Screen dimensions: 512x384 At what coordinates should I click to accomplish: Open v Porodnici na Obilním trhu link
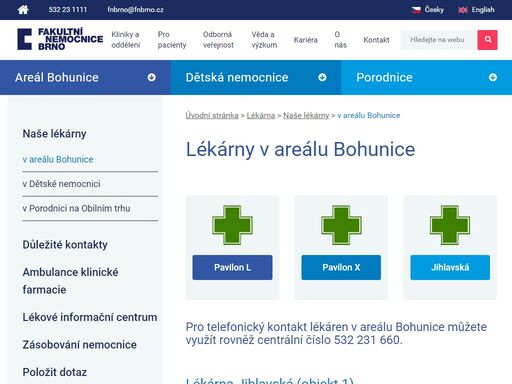(76, 208)
